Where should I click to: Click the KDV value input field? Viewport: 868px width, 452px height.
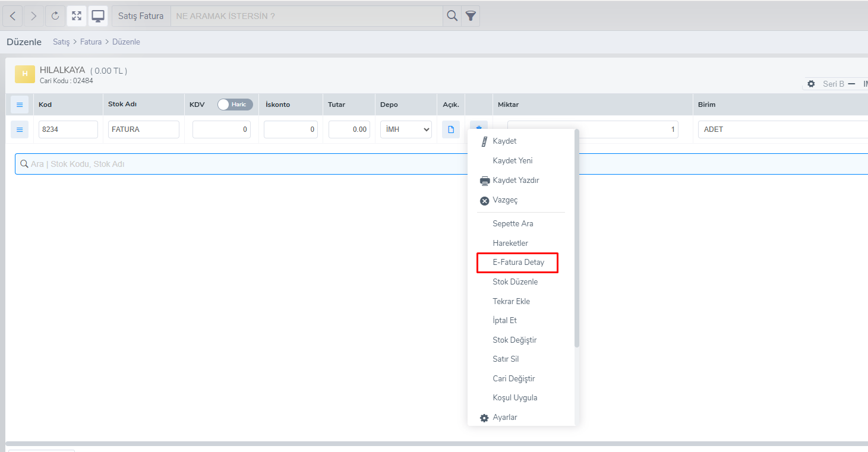(222, 129)
